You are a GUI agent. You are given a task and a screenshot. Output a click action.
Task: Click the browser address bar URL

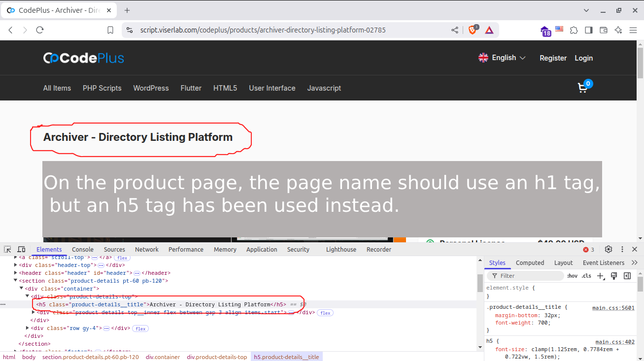click(x=263, y=30)
